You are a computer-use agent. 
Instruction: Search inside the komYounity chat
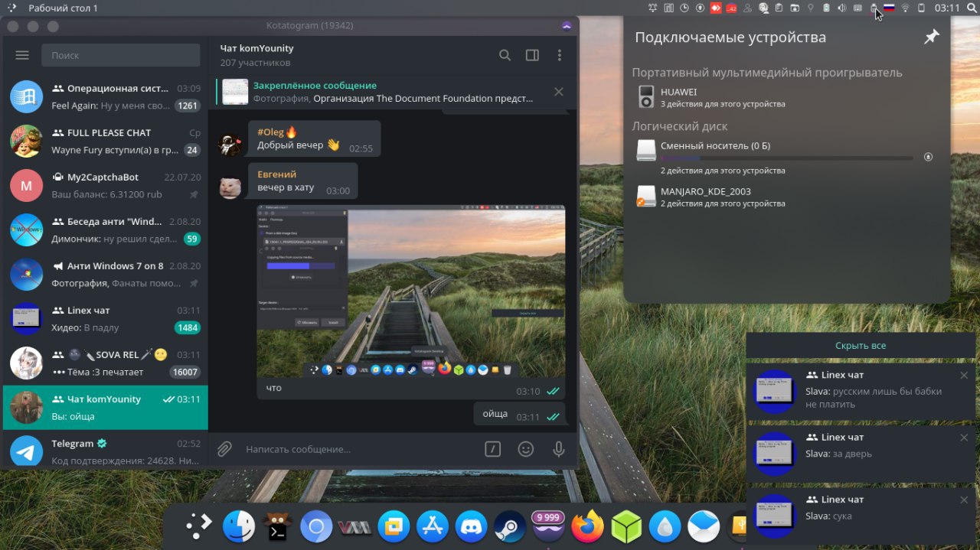click(505, 55)
